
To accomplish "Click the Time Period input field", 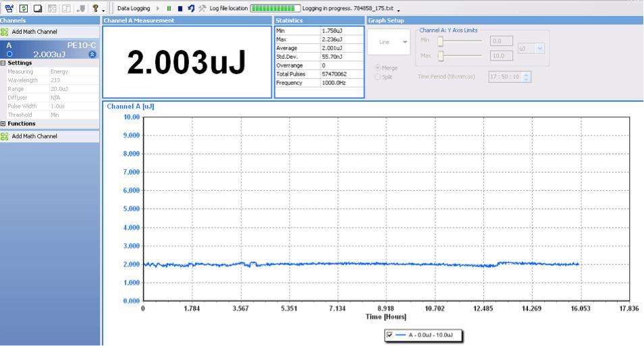I will click(x=506, y=77).
